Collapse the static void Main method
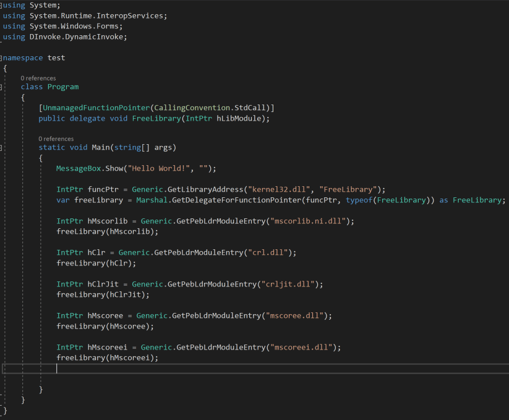This screenshot has height=420, width=509. 2,148
